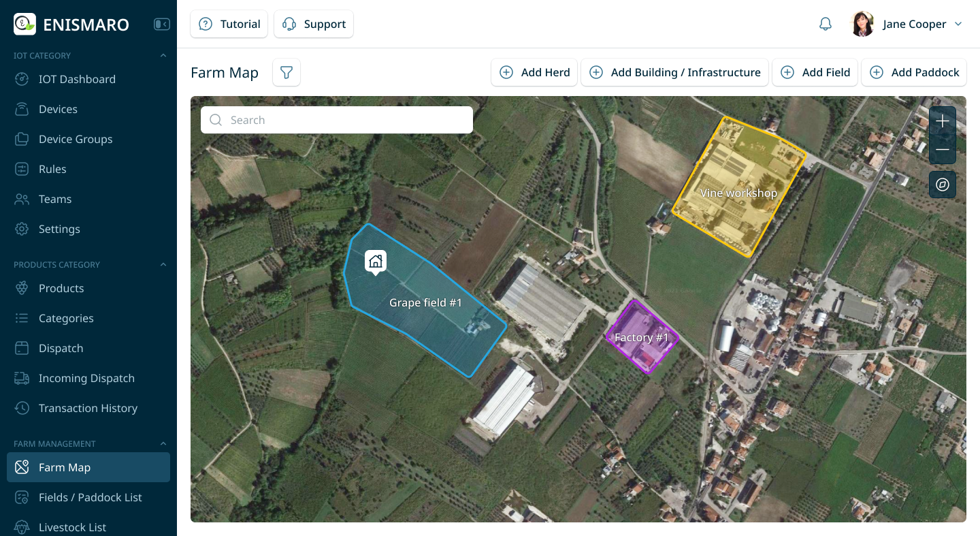The width and height of the screenshot is (980, 536).
Task: Click Add Building / Infrastructure button
Action: [x=674, y=72]
